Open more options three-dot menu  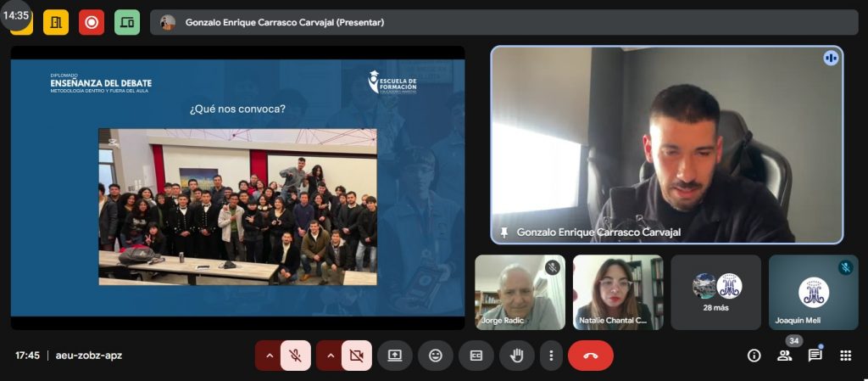552,356
